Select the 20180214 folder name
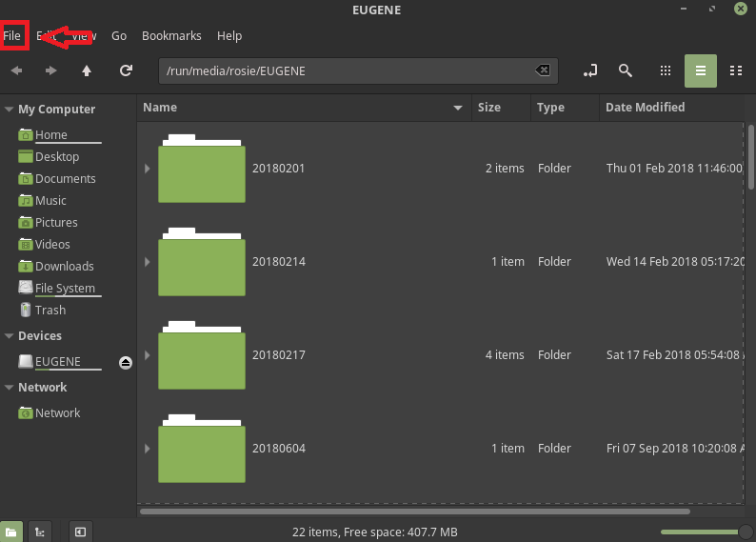This screenshot has height=542, width=756. point(279,262)
